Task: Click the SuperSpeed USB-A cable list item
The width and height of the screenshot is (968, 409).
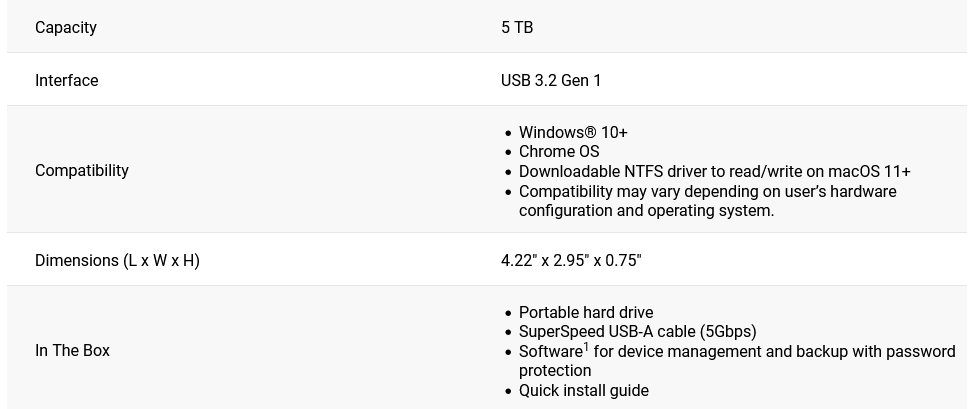Action: point(637,331)
